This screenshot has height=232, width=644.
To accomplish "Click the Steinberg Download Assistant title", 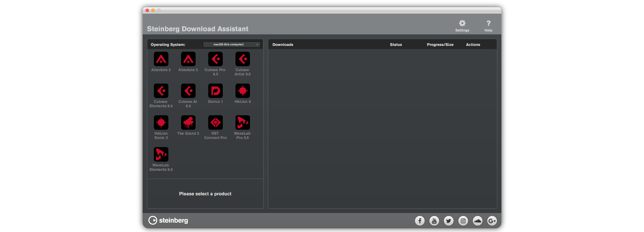I will (x=198, y=29).
